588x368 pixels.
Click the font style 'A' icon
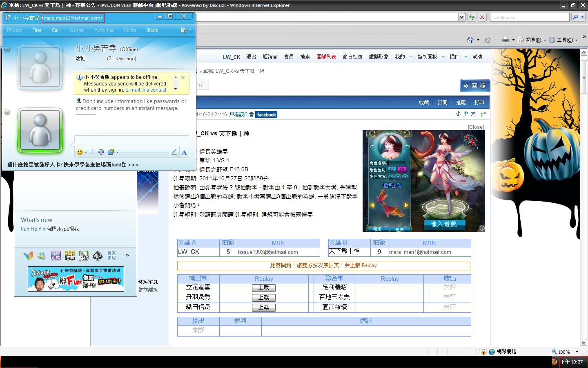pos(184,152)
